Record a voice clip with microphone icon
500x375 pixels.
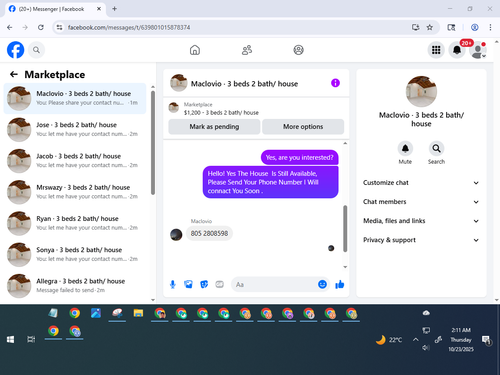tap(173, 284)
